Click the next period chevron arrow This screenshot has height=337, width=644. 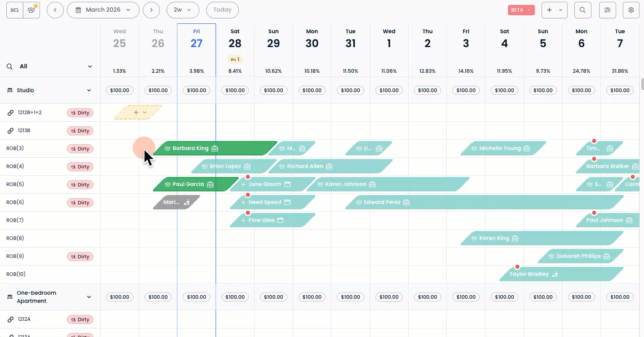point(151,9)
